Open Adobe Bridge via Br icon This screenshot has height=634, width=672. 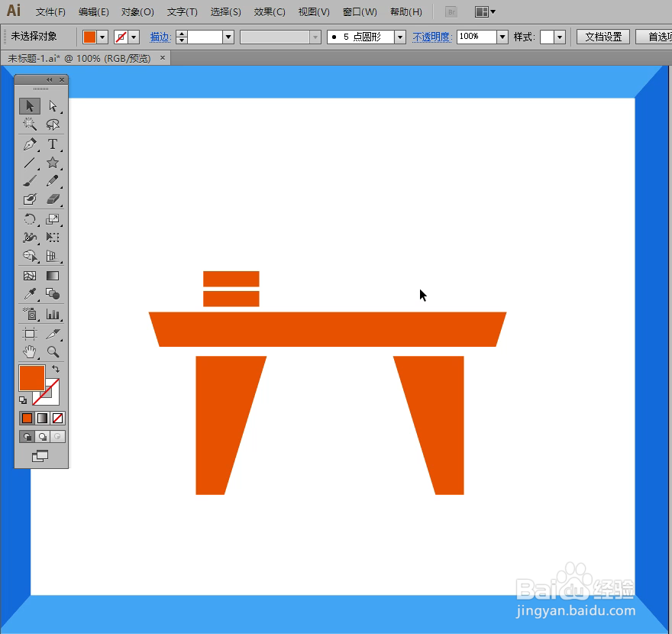tap(451, 12)
